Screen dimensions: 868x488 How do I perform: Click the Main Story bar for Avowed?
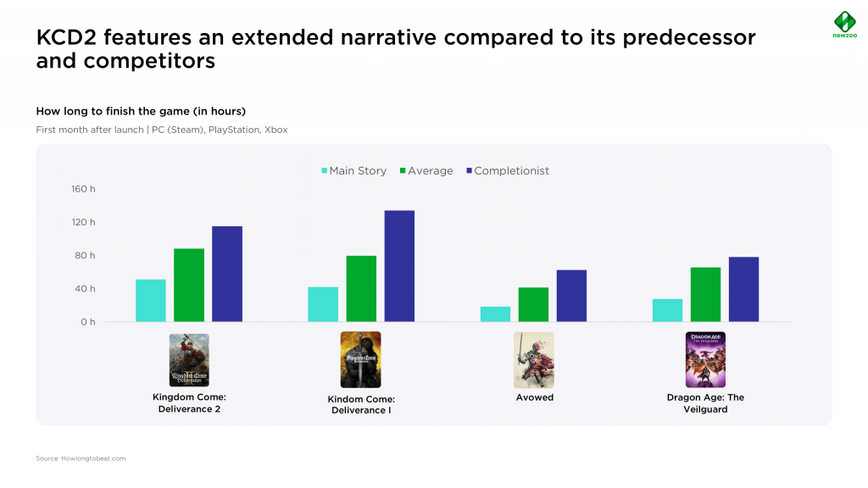click(x=495, y=314)
